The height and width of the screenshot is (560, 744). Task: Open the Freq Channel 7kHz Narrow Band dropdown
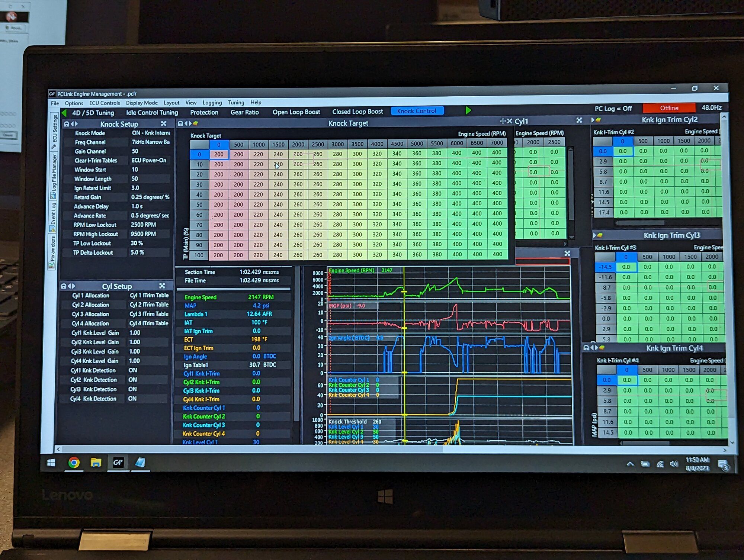pyautogui.click(x=151, y=142)
